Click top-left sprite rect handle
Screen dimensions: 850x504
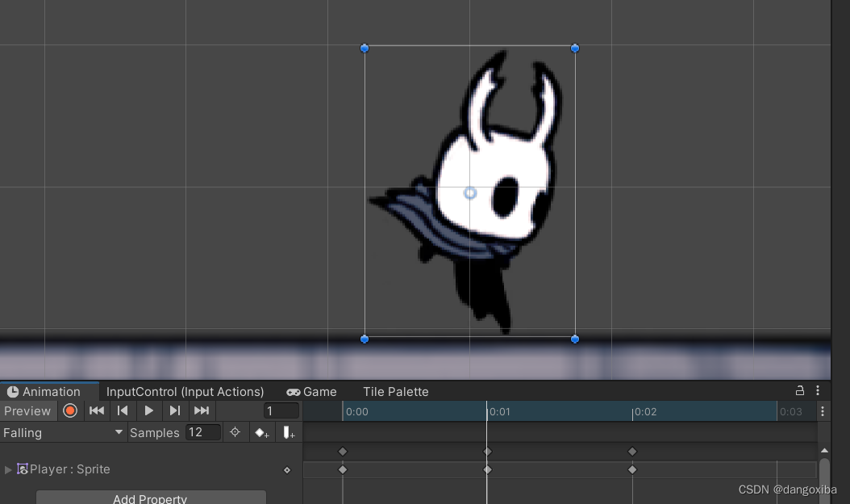[365, 48]
